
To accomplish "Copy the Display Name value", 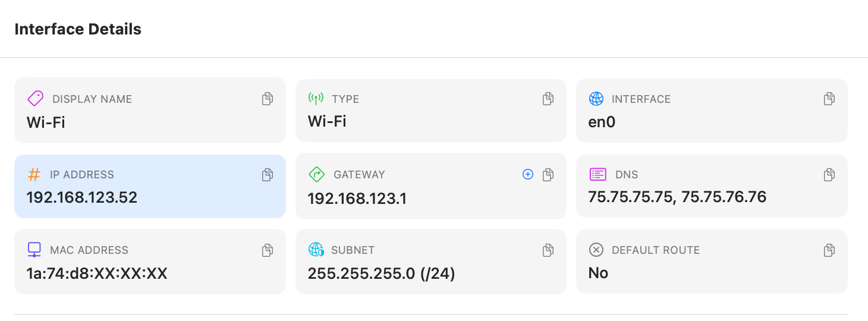I will [x=268, y=99].
